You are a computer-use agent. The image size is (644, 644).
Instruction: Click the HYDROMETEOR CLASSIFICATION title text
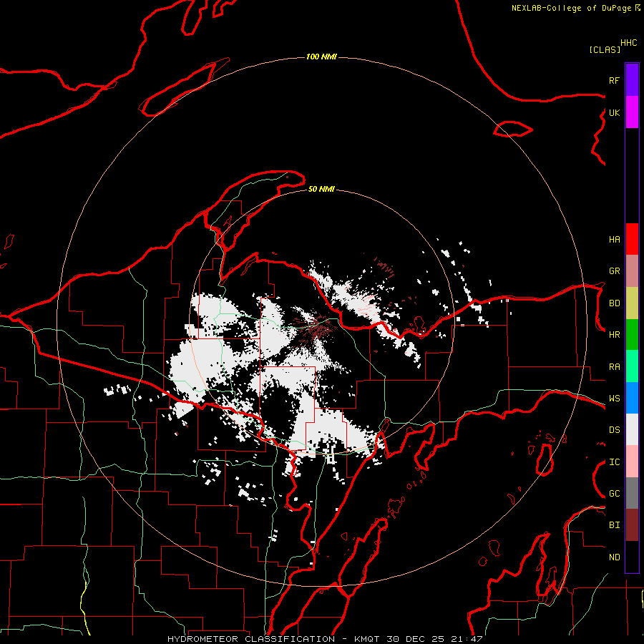(x=251, y=639)
